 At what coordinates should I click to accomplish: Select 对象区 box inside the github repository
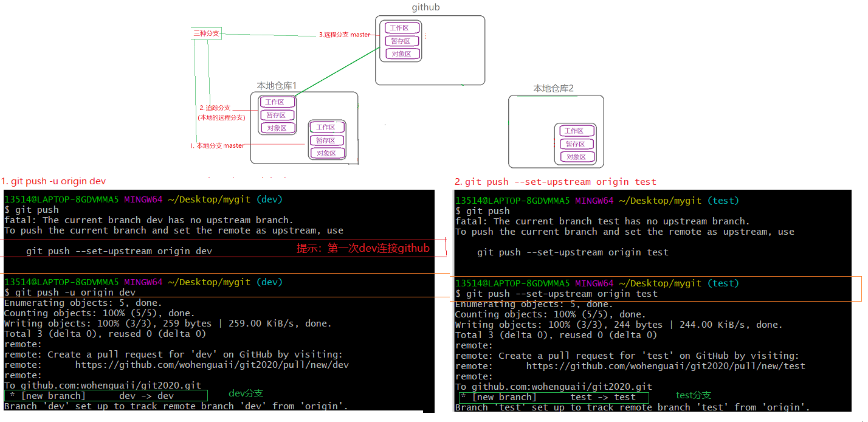[402, 54]
